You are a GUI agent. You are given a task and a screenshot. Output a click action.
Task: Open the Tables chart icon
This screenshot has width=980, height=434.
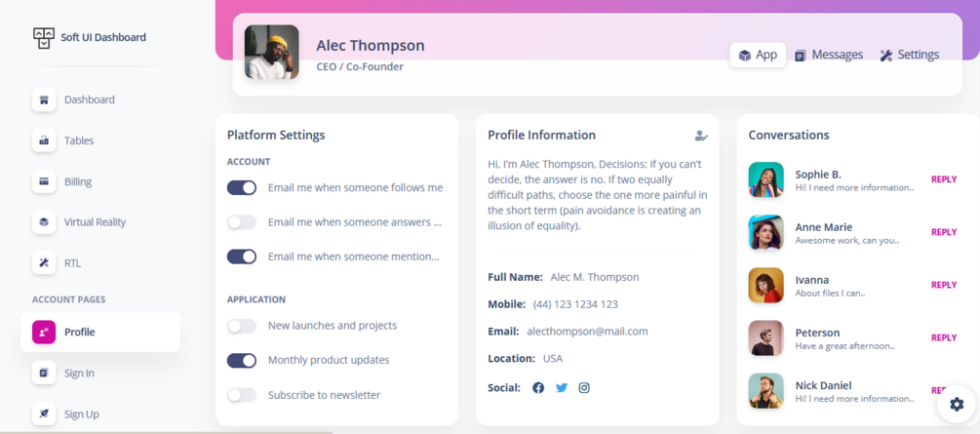coord(44,140)
